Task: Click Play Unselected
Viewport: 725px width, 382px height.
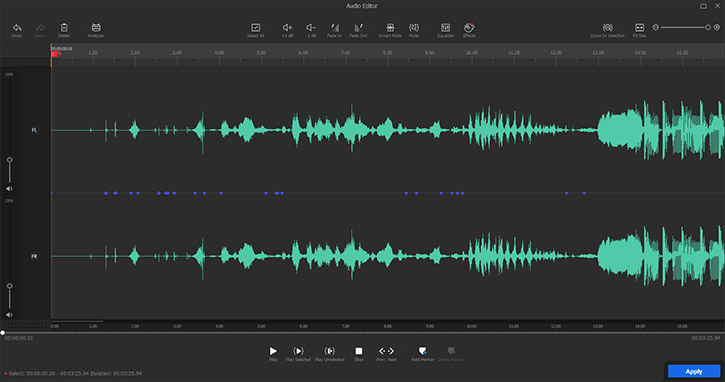Action: 329,351
